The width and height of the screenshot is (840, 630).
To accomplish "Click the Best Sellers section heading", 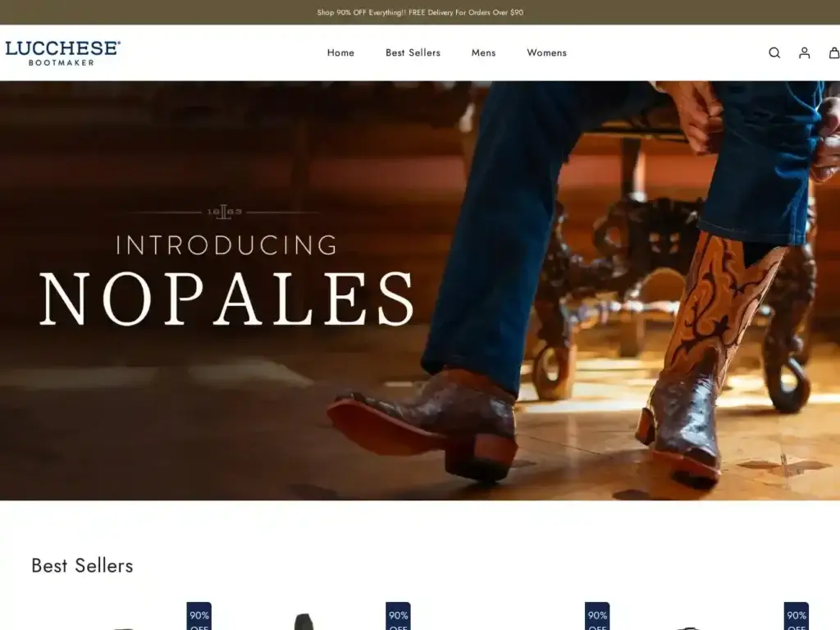I will [x=82, y=566].
